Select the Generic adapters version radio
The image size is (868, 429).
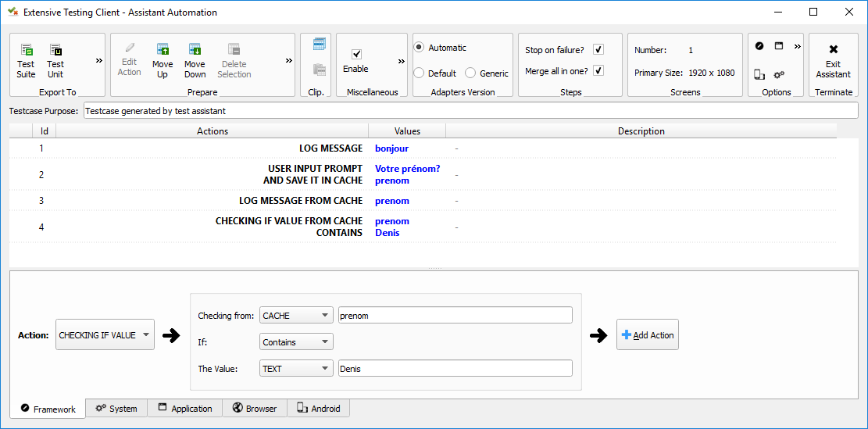click(x=470, y=73)
